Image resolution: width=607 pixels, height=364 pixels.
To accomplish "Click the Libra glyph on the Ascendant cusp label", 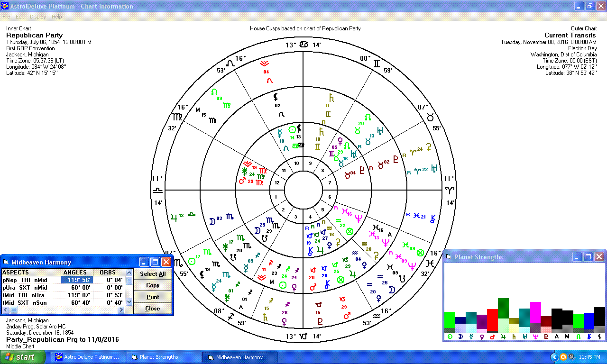I will point(157,190).
